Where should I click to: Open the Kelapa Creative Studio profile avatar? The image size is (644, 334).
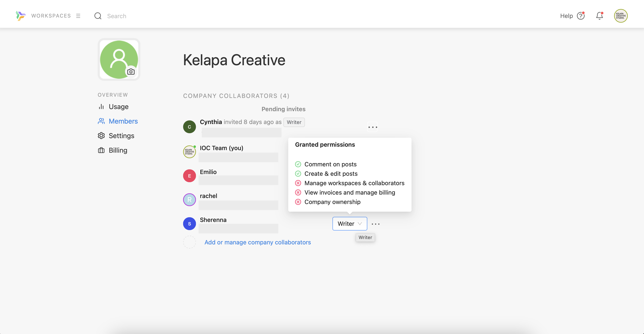coord(620,16)
